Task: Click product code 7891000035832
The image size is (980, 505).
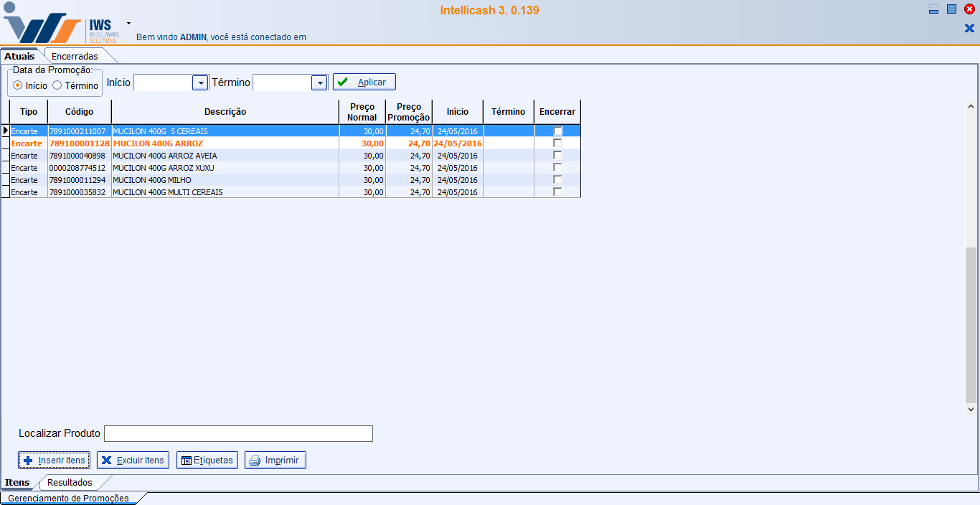Action: click(x=77, y=192)
